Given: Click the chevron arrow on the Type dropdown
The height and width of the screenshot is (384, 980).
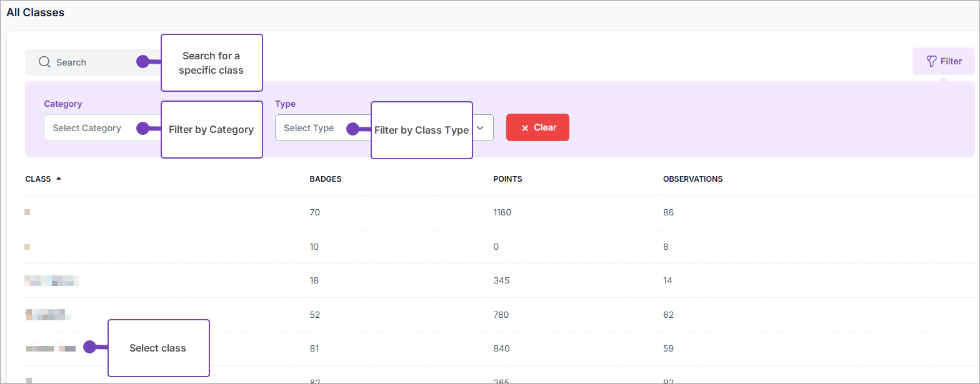Looking at the screenshot, I should click(480, 127).
